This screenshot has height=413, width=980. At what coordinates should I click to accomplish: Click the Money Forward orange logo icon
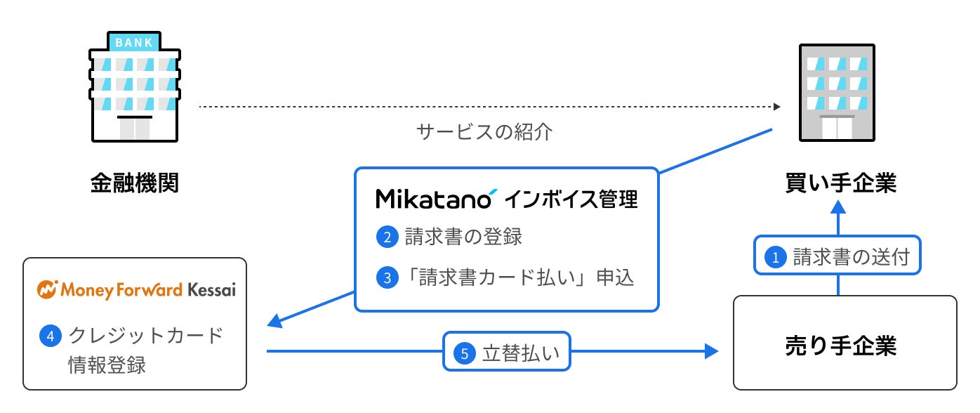47,289
